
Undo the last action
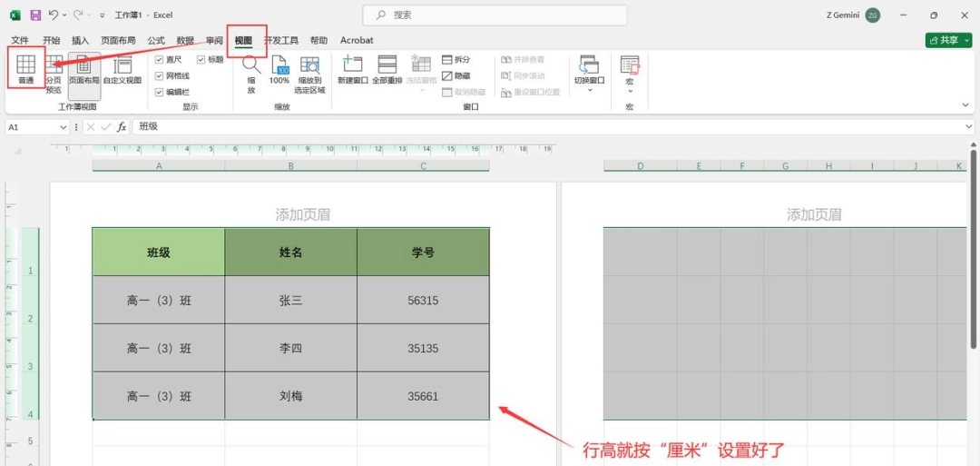click(54, 15)
